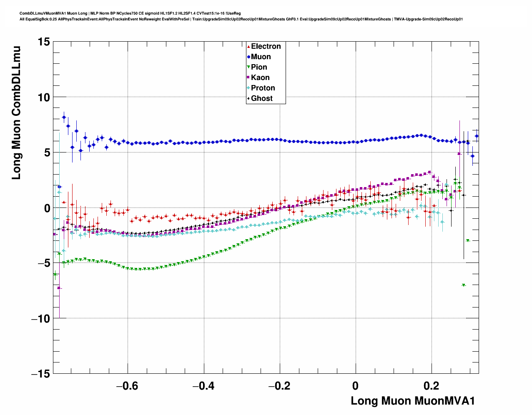Click the −0.4 tick label on the X-axis
The image size is (532, 415).
[x=203, y=386]
